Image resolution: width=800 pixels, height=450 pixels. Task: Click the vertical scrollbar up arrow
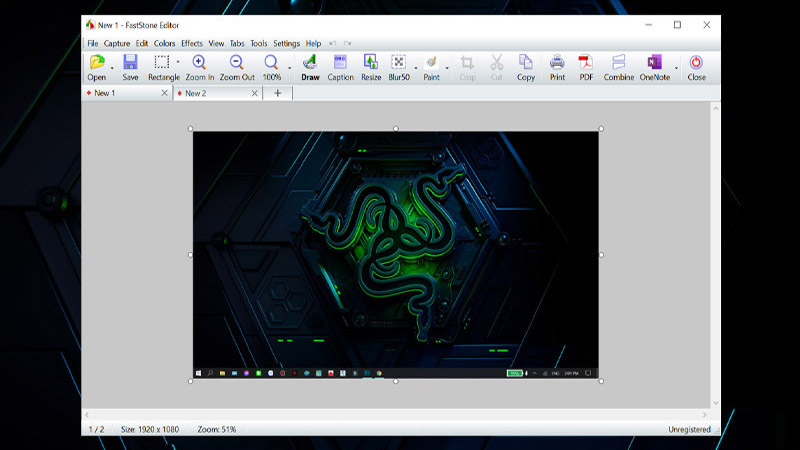(715, 108)
